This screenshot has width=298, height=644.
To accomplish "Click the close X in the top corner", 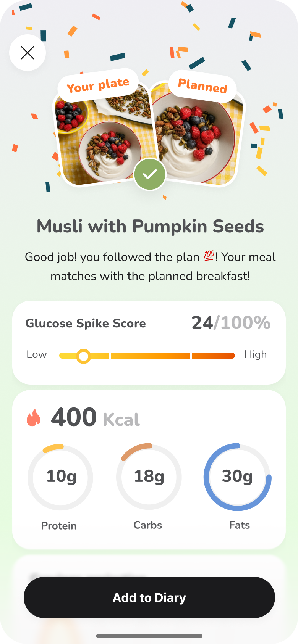I will [x=27, y=53].
